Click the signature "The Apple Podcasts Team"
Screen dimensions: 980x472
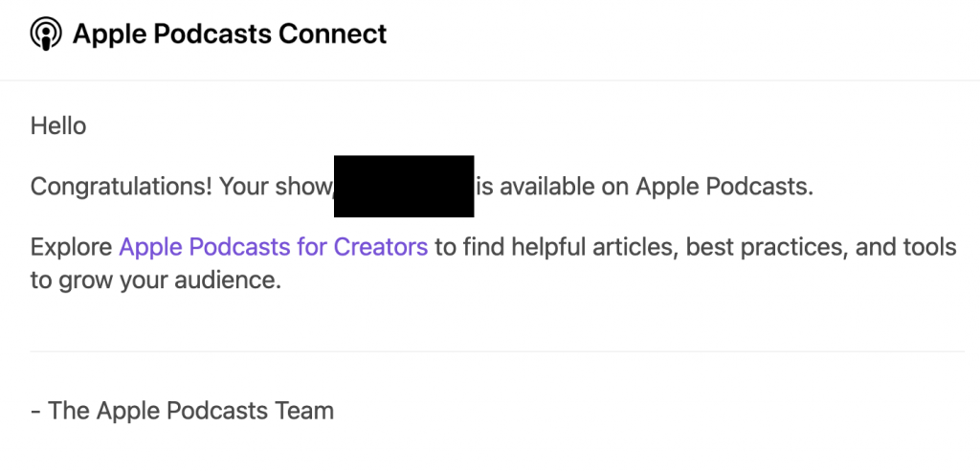pos(190,411)
